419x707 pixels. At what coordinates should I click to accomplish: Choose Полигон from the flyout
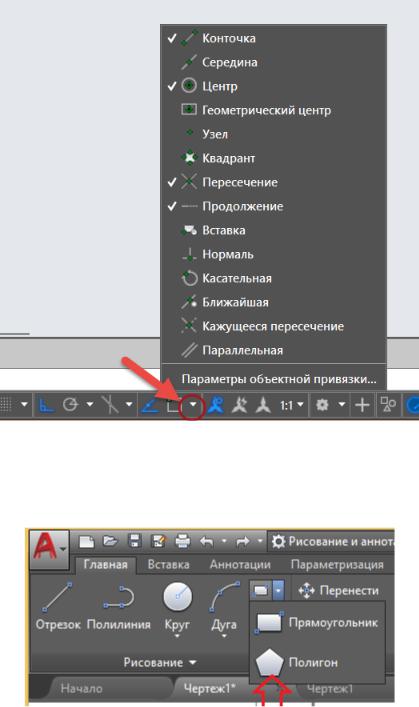click(317, 663)
